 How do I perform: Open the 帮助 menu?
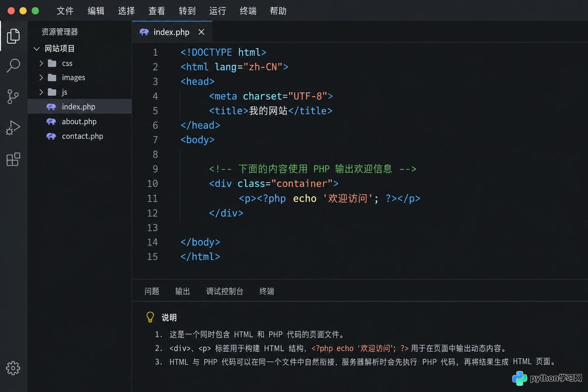pyautogui.click(x=278, y=11)
